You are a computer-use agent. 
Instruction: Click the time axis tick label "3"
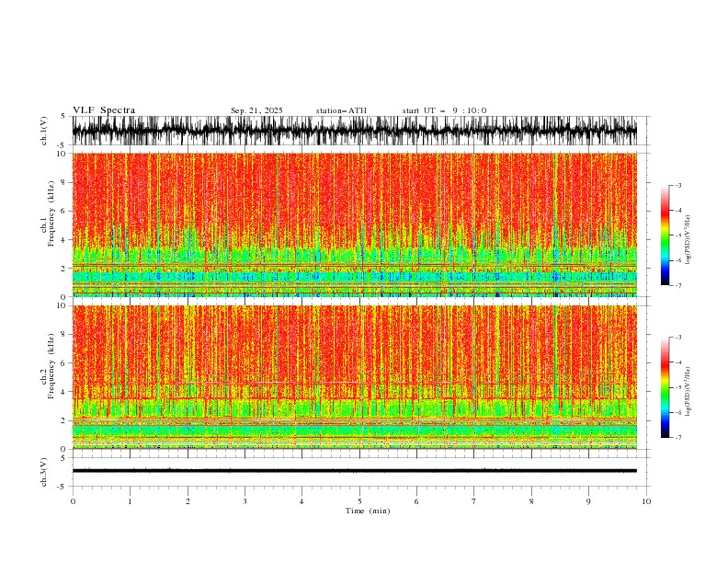pyautogui.click(x=245, y=501)
